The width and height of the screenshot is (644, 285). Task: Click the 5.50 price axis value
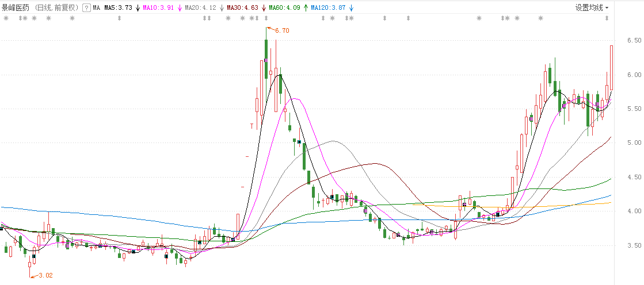(x=634, y=109)
